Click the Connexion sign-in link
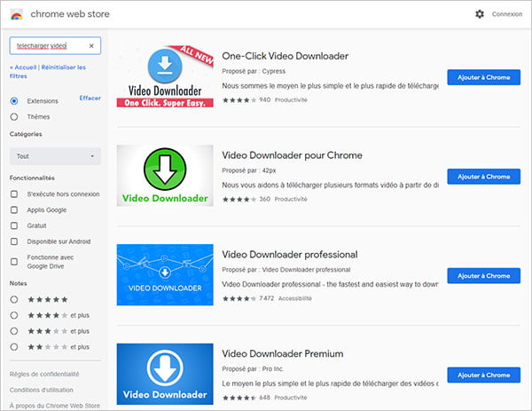This screenshot has height=411, width=532. click(506, 14)
